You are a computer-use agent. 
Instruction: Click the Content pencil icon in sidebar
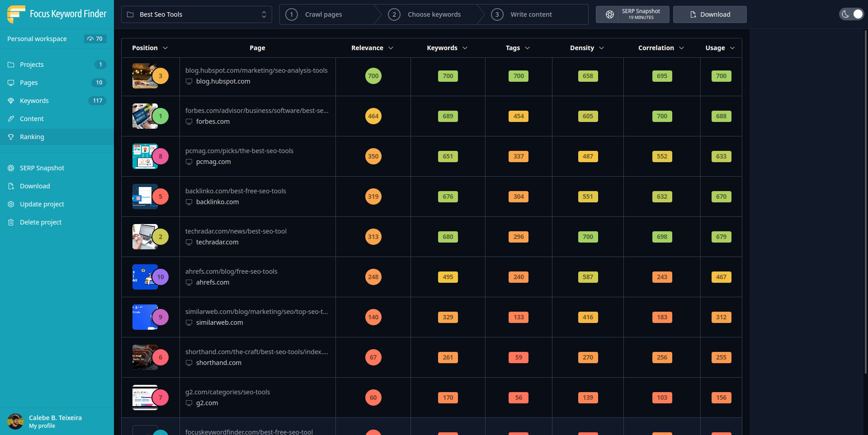tap(11, 119)
